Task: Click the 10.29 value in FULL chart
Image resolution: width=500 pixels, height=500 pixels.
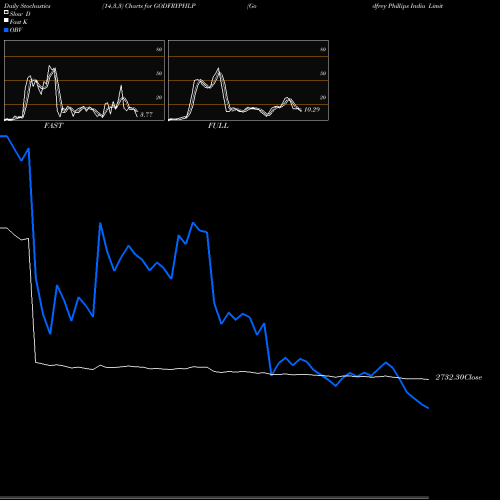Action: [312, 109]
